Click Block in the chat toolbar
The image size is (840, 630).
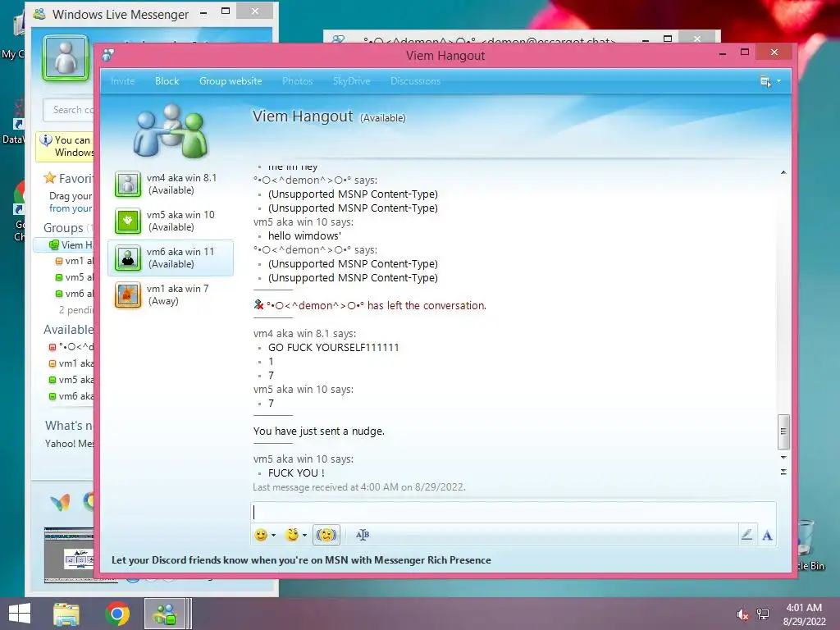(167, 81)
